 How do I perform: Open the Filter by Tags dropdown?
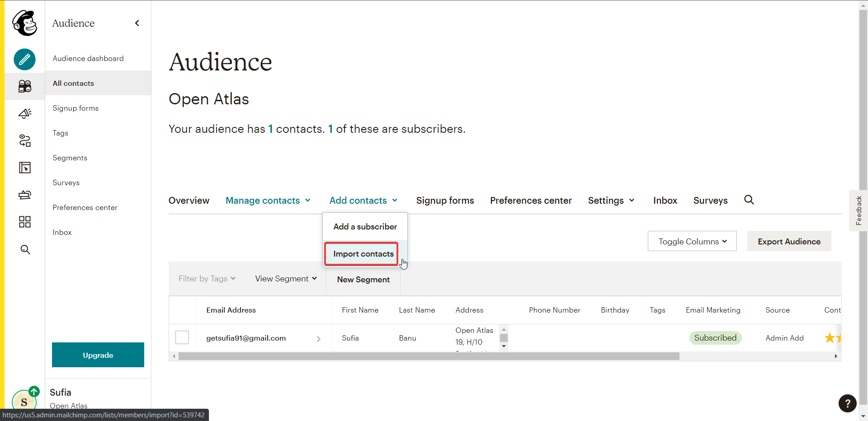pyautogui.click(x=207, y=279)
